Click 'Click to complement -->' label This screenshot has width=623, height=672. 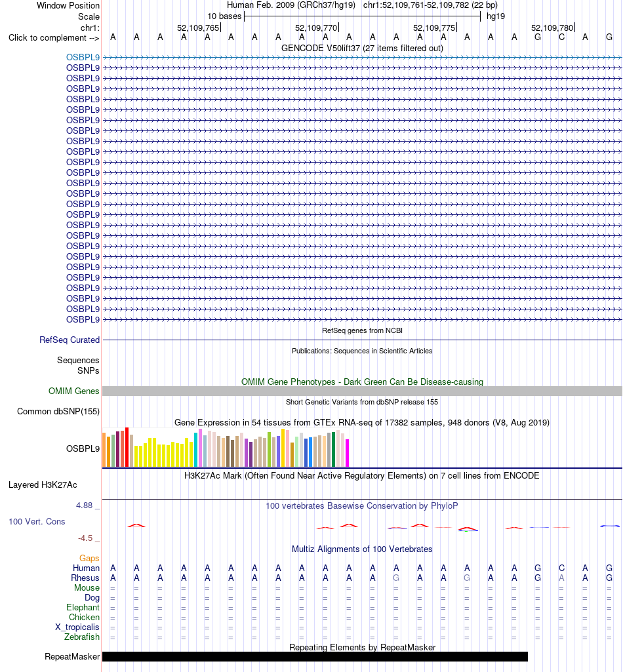(x=54, y=38)
